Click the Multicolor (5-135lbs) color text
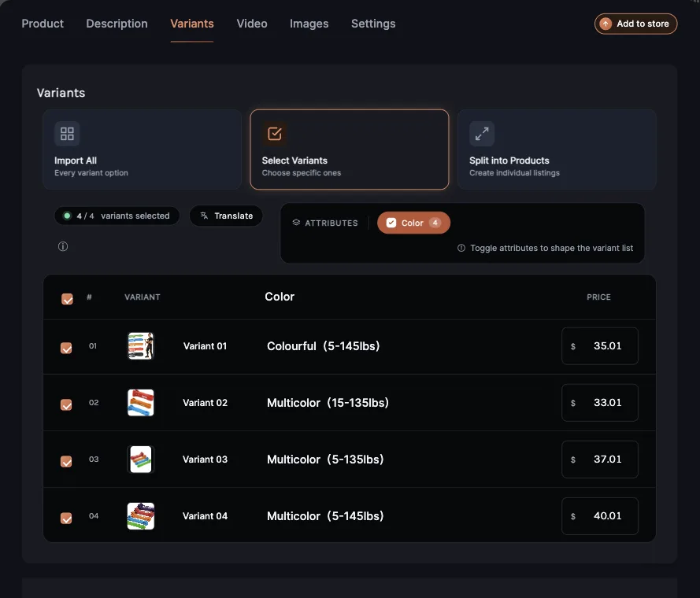This screenshot has height=598, width=700. pos(325,460)
